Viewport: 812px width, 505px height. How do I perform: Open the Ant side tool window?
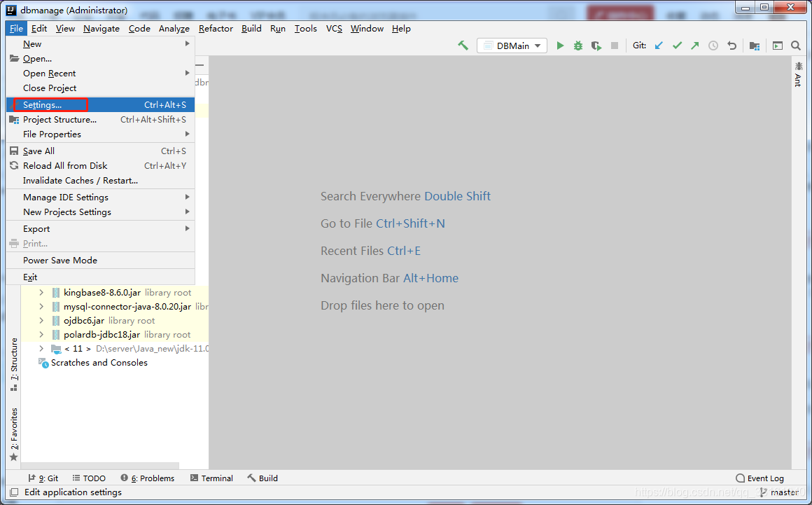(798, 74)
